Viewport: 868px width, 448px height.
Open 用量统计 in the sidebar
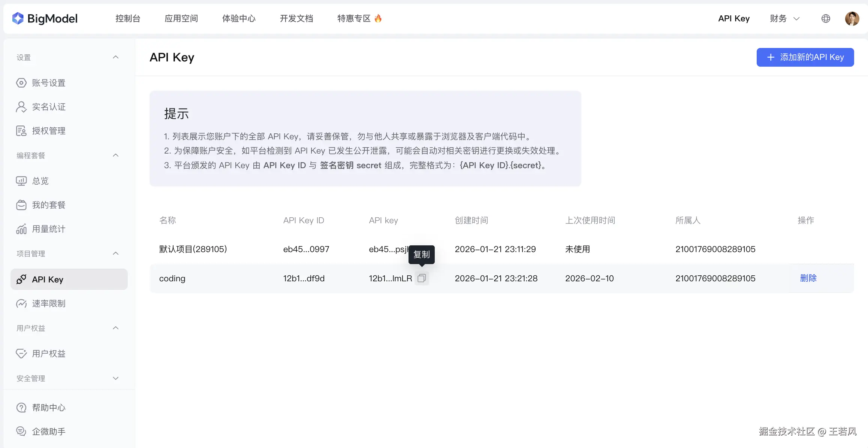(48, 229)
